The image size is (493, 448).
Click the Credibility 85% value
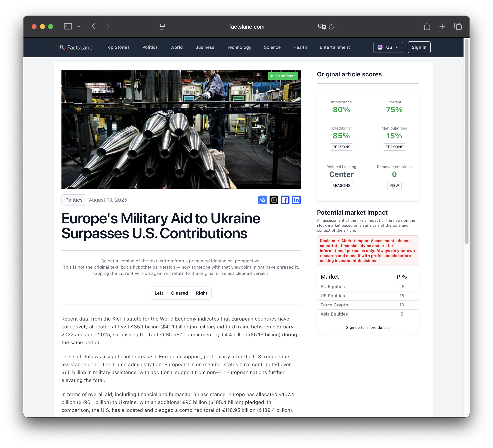[341, 136]
